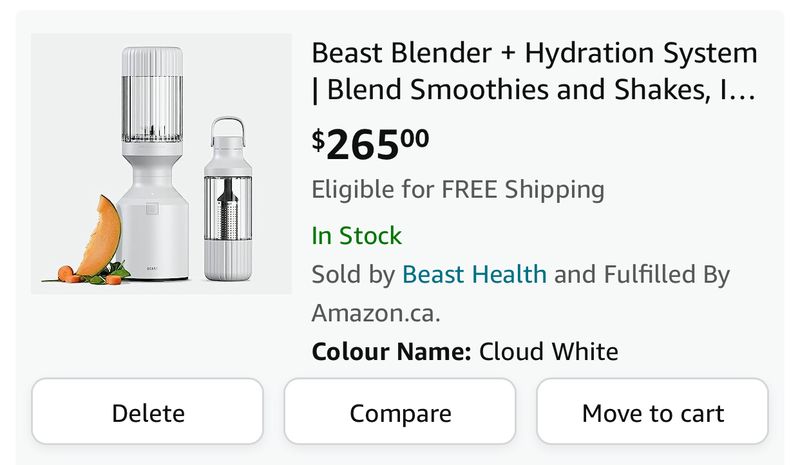Image resolution: width=800 pixels, height=465 pixels.
Task: Click the Amazon.ca fulfillment text
Action: 376,313
